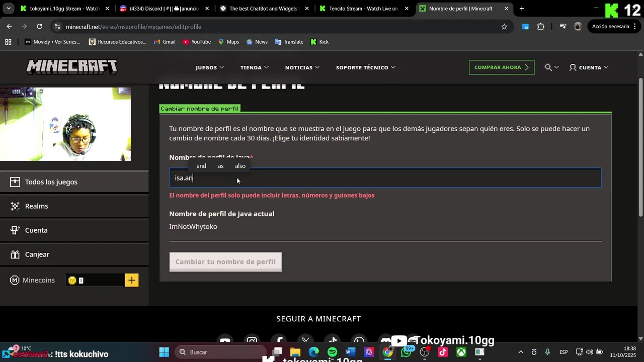Open File Explorer from taskbar
644x362 pixels.
pos(295,352)
